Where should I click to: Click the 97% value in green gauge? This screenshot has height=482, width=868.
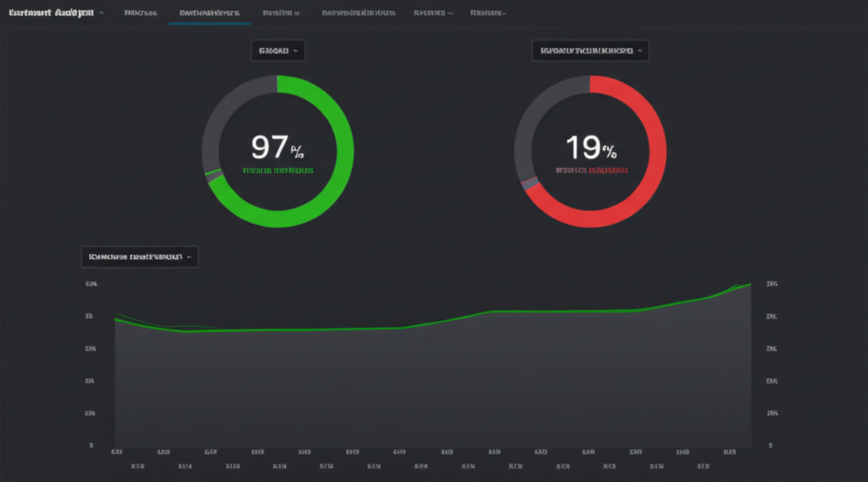tap(277, 147)
